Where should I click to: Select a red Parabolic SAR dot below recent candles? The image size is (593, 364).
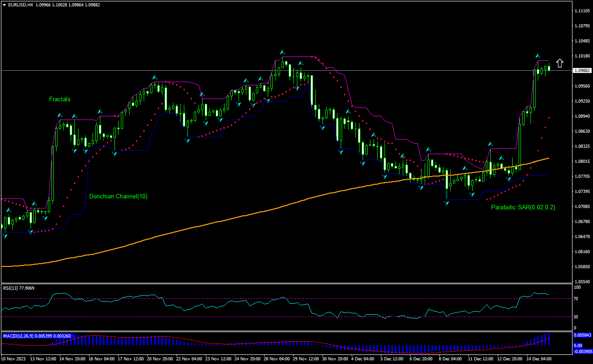[549, 118]
